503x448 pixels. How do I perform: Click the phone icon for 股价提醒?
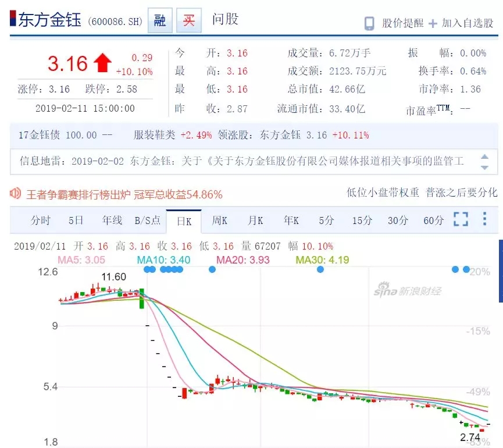pos(369,23)
